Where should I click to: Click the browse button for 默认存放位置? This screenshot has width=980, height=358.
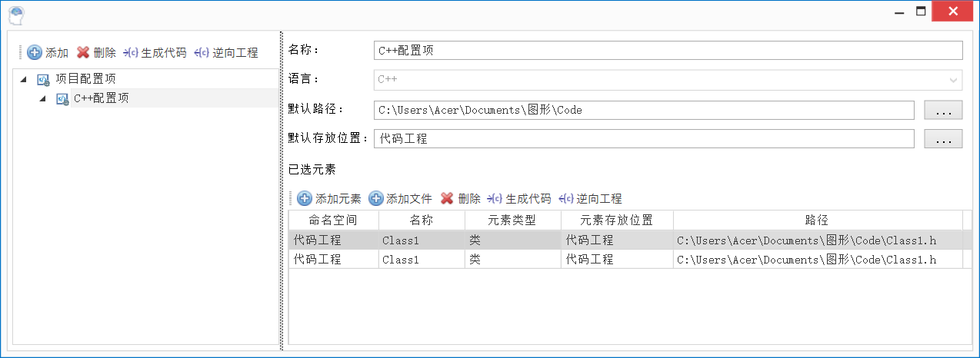click(943, 139)
